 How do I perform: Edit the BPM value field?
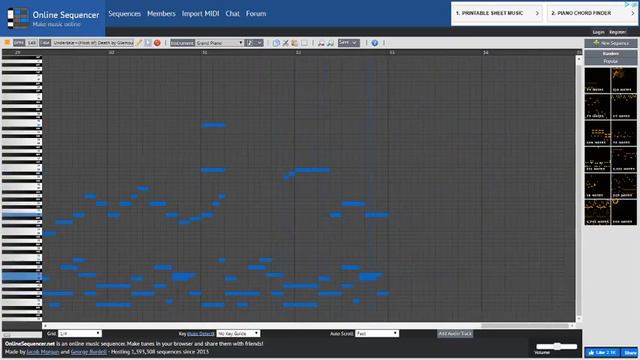(x=31, y=43)
